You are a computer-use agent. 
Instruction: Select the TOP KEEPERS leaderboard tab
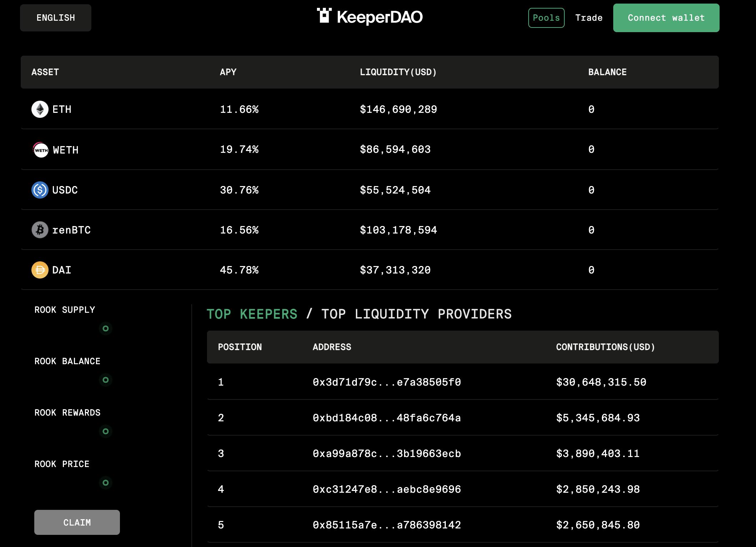point(252,314)
